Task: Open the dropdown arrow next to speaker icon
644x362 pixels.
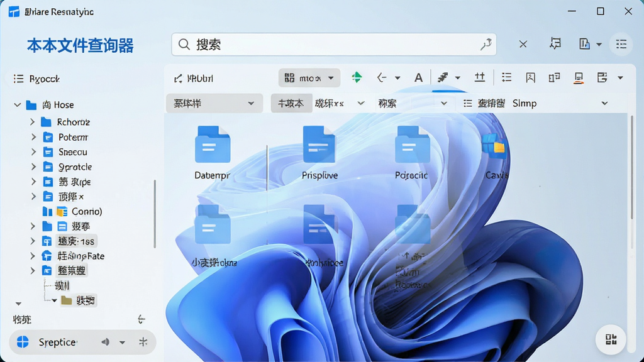Action: coord(123,343)
